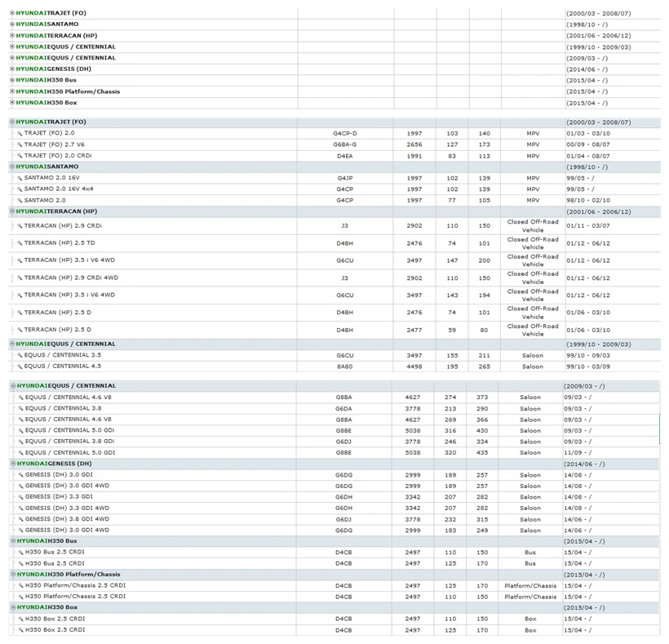Expand HYUNDAI H350 Platform/Chassis plus icon
Image resolution: width=669 pixels, height=644 pixels.
[x=12, y=91]
